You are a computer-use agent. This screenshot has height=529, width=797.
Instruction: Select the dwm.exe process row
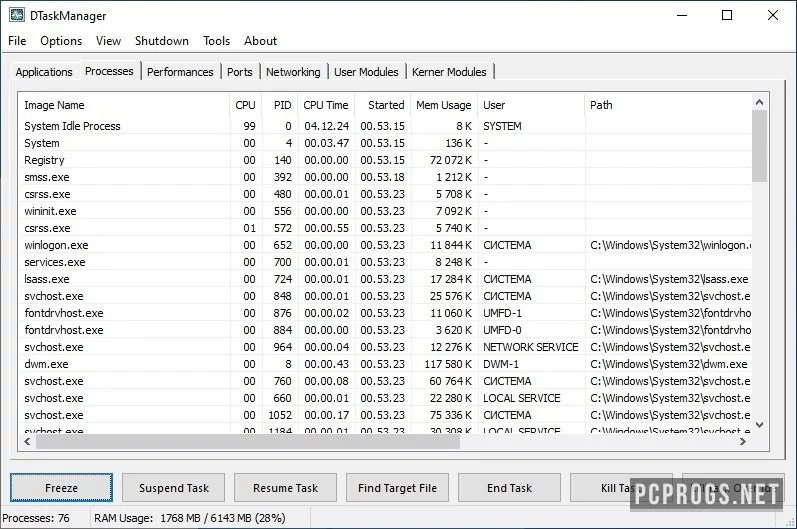385,364
